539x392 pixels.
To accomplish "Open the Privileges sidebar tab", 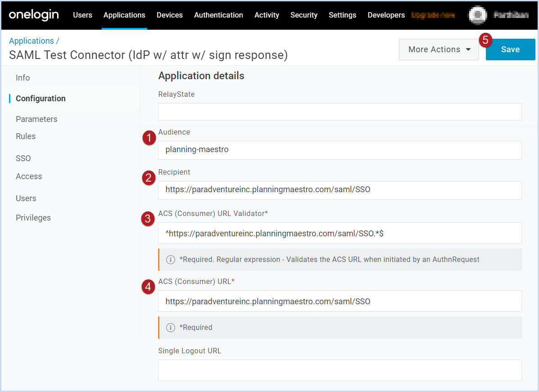I will point(33,217).
